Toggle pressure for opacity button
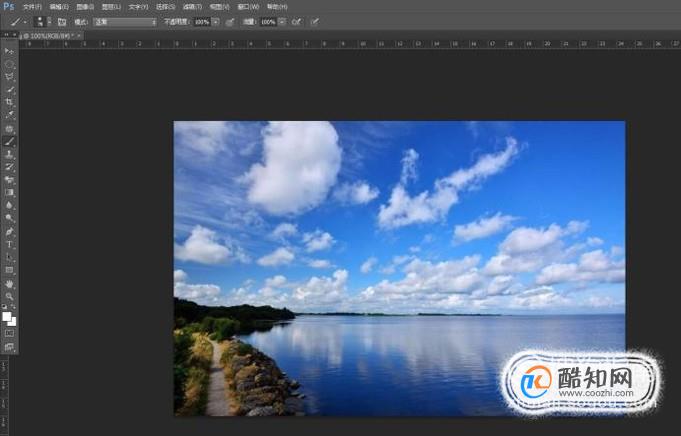This screenshot has width=681, height=436. (x=230, y=22)
